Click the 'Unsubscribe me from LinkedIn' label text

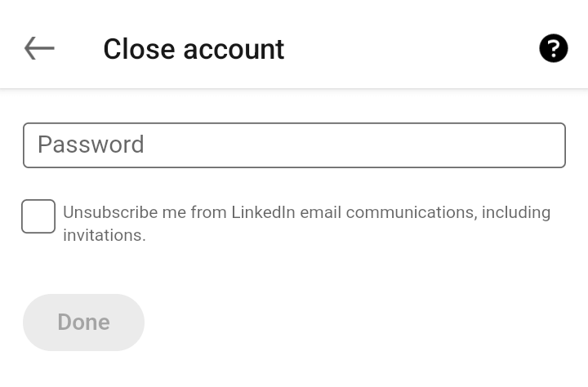(x=179, y=212)
